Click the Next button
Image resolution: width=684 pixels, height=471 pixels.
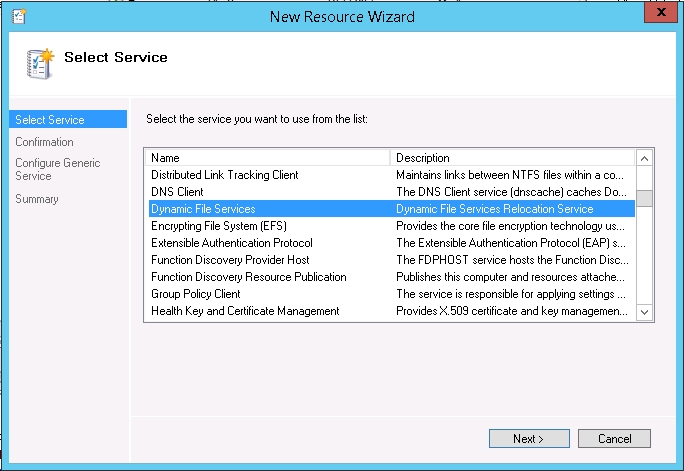527,439
